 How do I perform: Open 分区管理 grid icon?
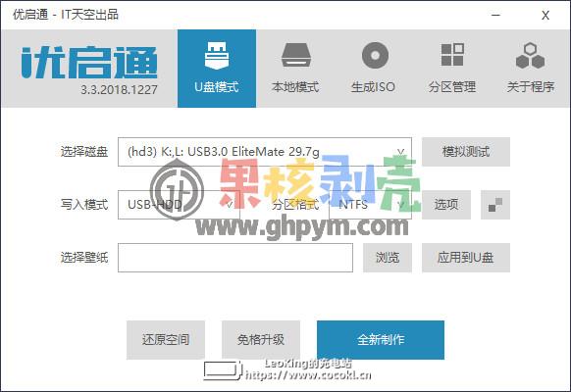[452, 55]
